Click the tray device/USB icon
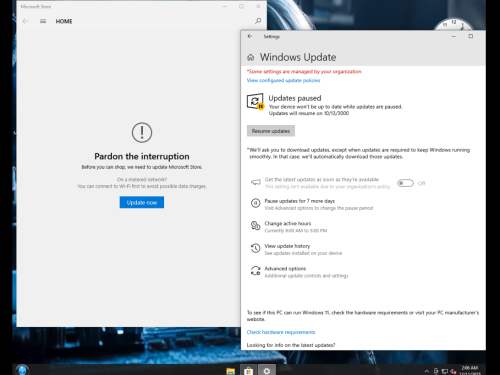Screen dimensions: 500x375 tap(436, 371)
